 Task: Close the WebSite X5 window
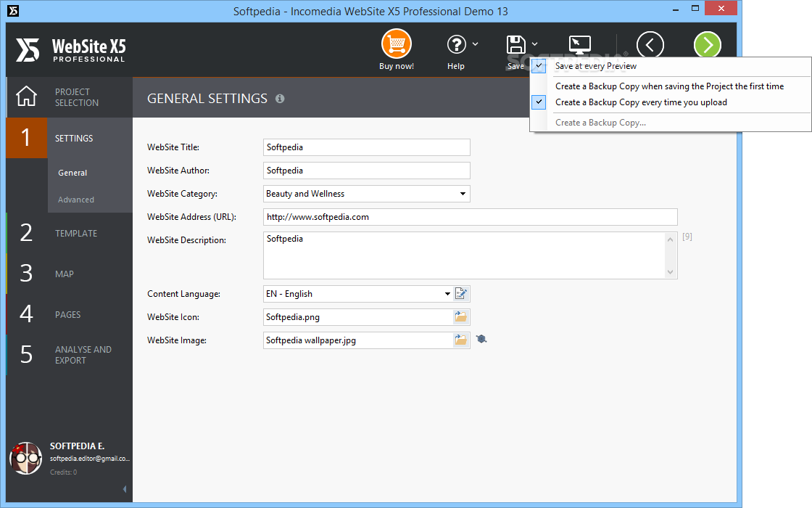point(721,8)
